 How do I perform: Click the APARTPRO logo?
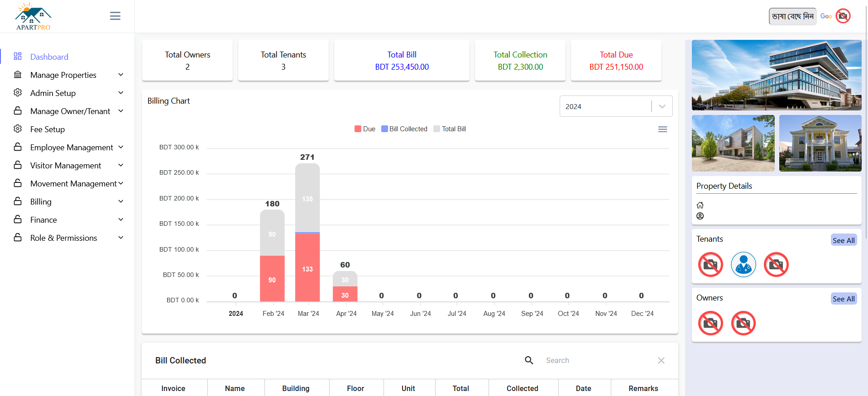[x=33, y=17]
